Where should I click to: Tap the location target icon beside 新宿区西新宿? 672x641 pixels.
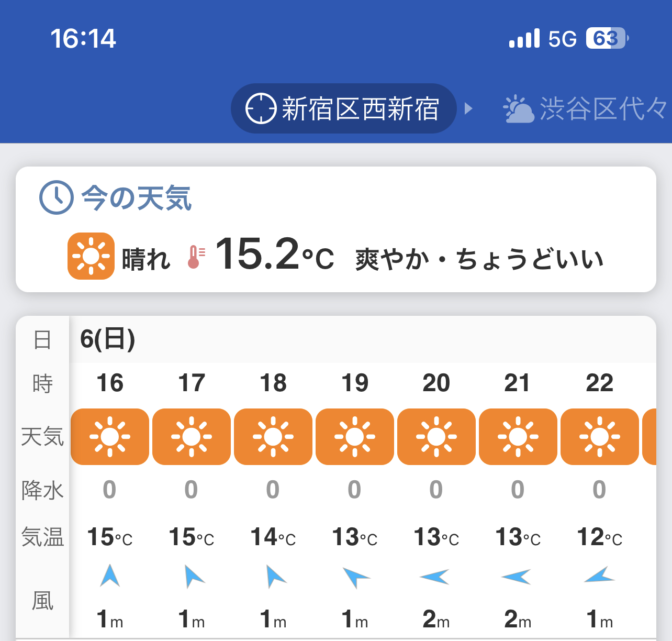pos(261,108)
